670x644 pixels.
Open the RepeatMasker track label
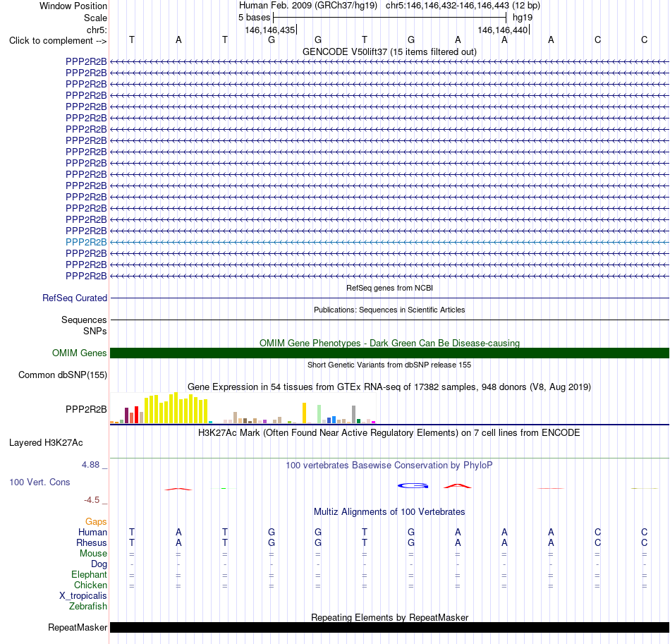tap(78, 627)
